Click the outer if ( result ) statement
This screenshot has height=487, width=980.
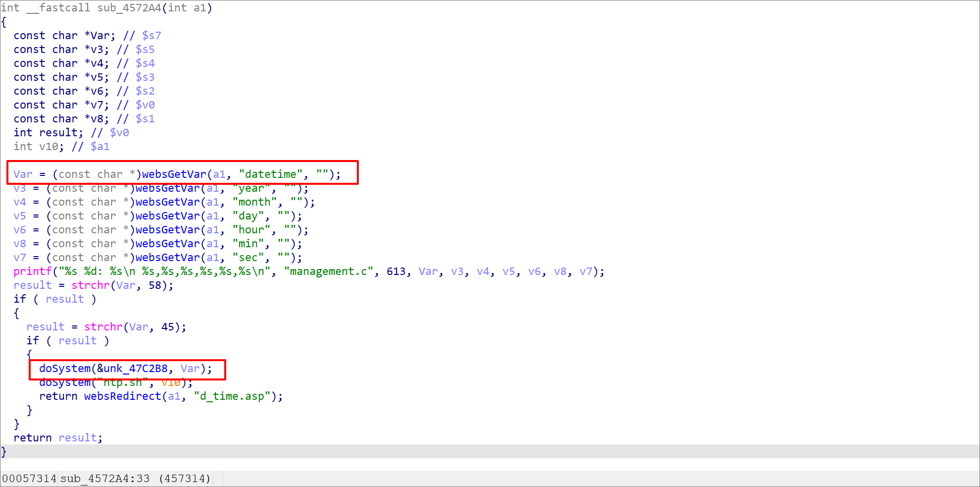point(55,299)
